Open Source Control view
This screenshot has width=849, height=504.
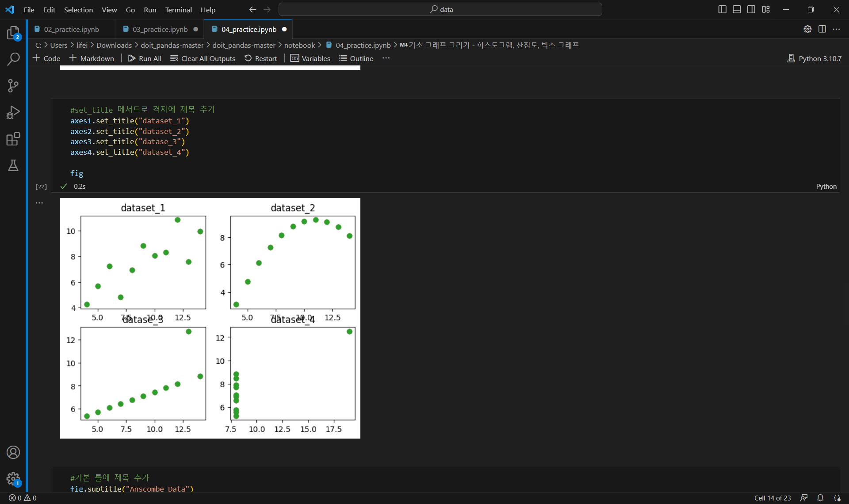pyautogui.click(x=13, y=85)
